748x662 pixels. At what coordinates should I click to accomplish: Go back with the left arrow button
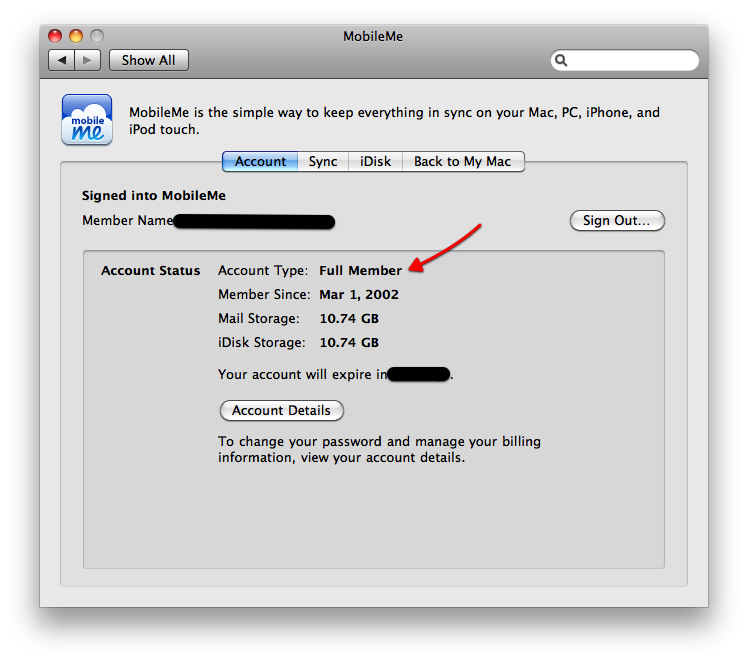pos(62,60)
